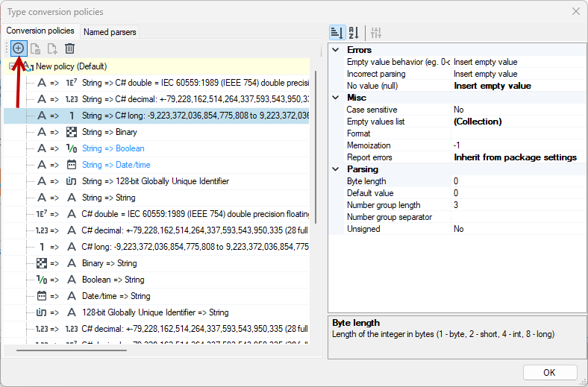
Task: Click the 1/0 icon of Boolean => String
Action: coord(42,280)
